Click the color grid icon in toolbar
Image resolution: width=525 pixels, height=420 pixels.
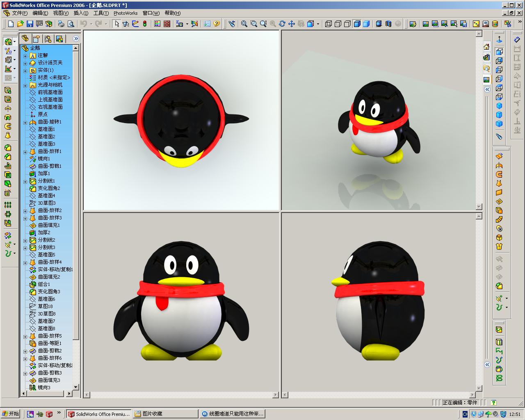(157, 24)
